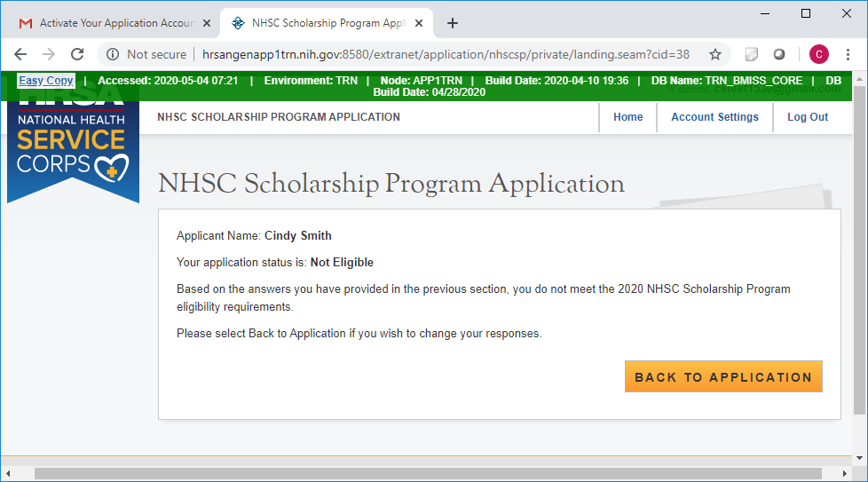This screenshot has height=482, width=868.
Task: Click the Easy Copy link
Action: click(46, 81)
